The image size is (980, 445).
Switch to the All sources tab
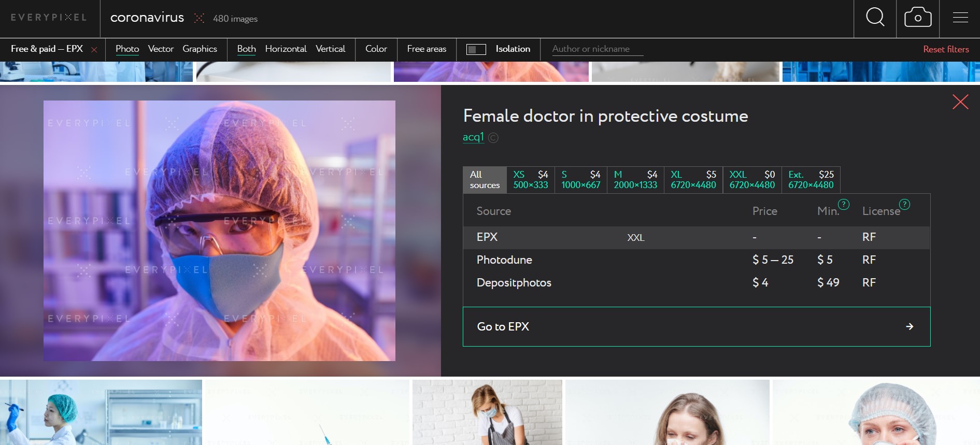484,180
